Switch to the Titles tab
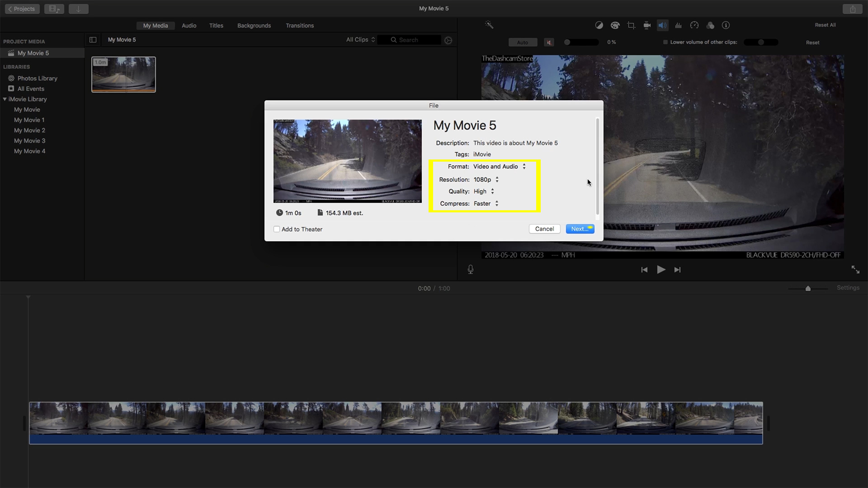 pyautogui.click(x=216, y=26)
